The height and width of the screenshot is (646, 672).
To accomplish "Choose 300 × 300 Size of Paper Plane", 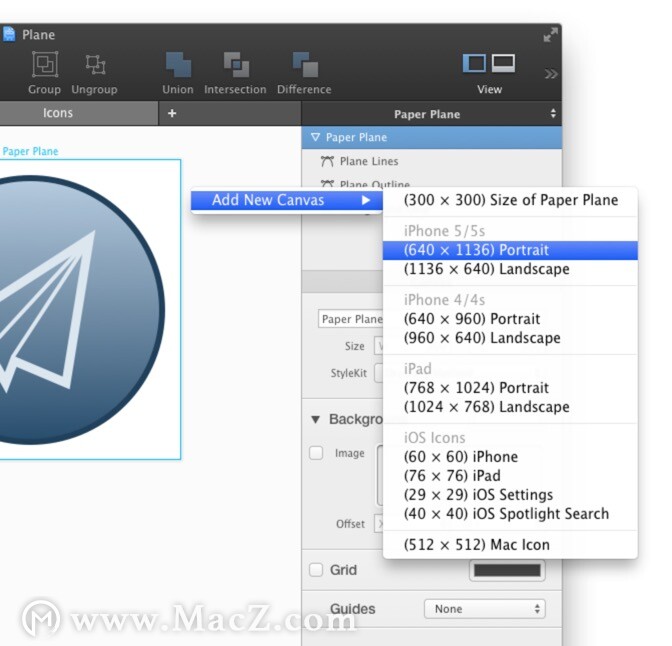I will pos(510,200).
